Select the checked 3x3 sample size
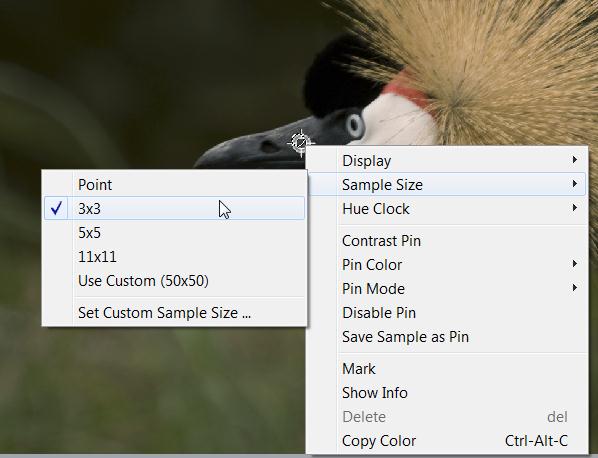Viewport: 598px width, 458px height. coord(175,208)
